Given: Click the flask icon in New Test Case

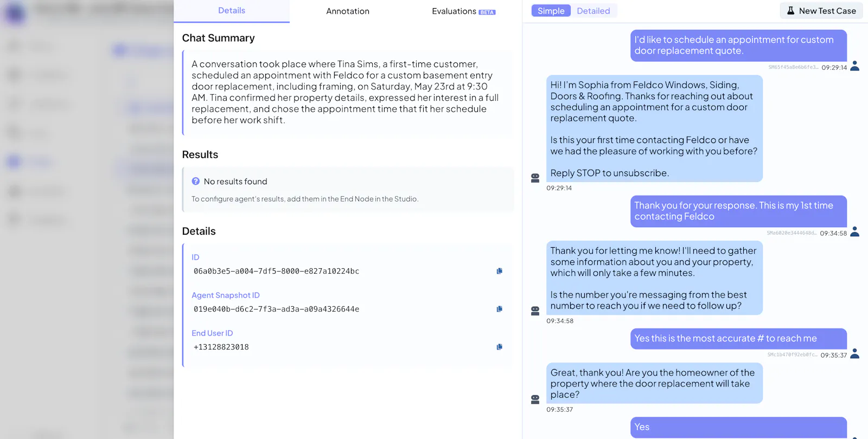Looking at the screenshot, I should click(791, 11).
